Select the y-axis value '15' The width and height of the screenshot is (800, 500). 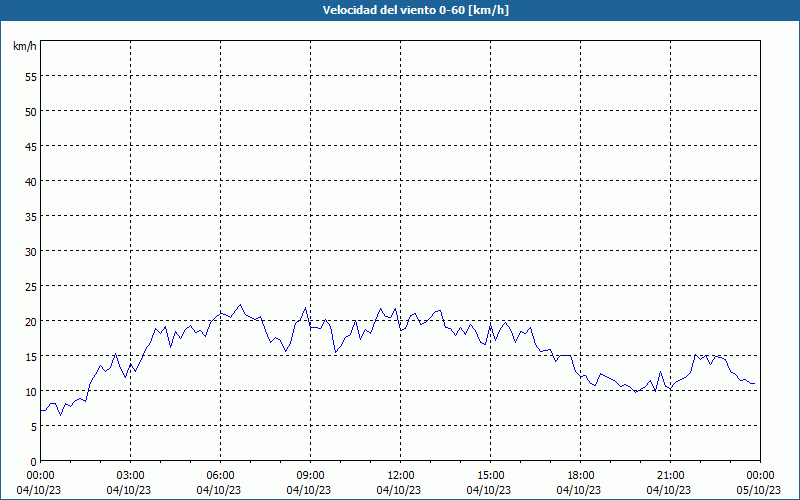coord(31,356)
